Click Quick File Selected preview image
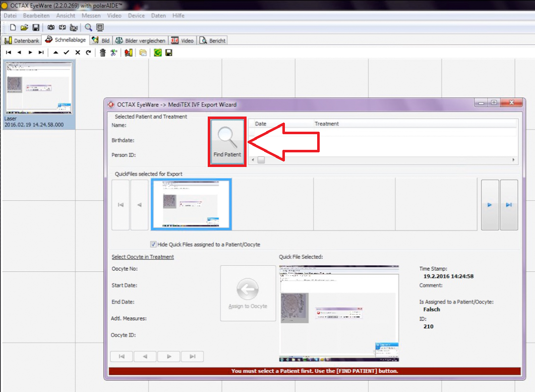This screenshot has height=392, width=535. pyautogui.click(x=339, y=313)
